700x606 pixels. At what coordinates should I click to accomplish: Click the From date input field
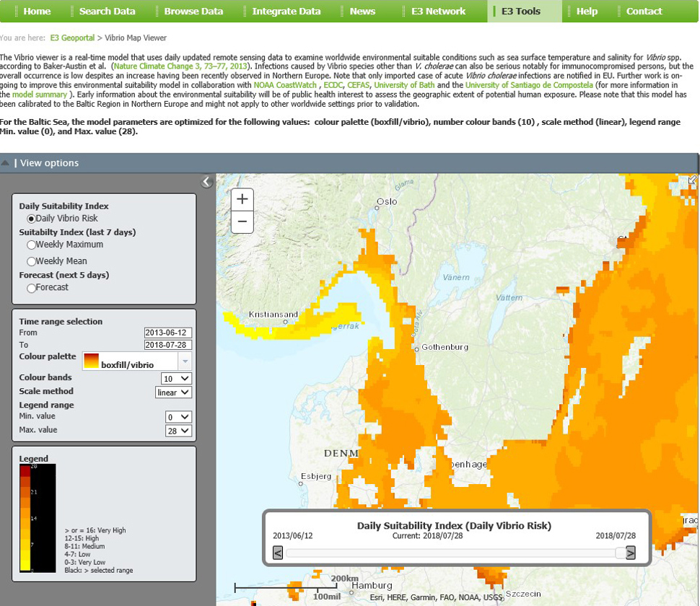(168, 333)
